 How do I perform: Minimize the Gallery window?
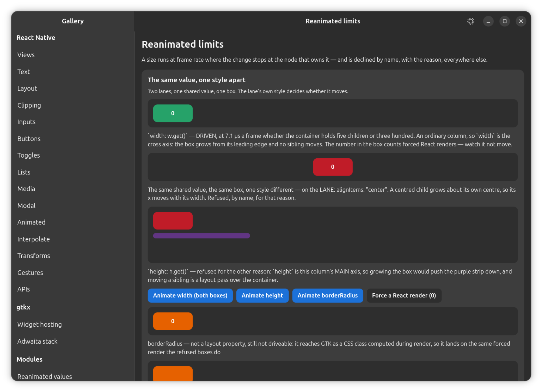(488, 21)
